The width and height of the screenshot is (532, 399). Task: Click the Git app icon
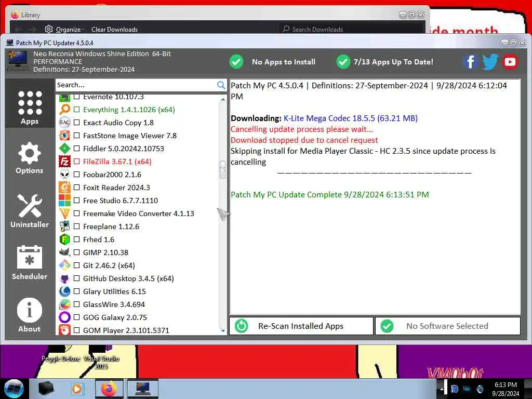coord(64,265)
